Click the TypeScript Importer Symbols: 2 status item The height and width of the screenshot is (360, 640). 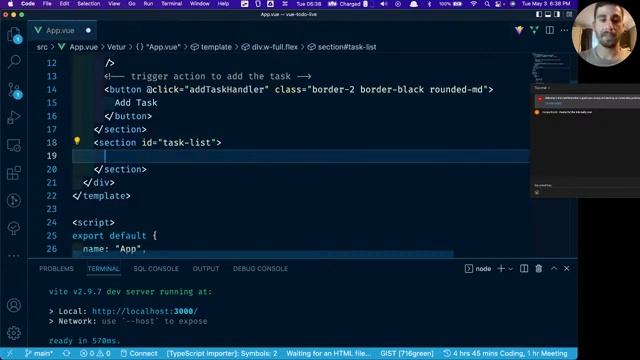coord(222,353)
